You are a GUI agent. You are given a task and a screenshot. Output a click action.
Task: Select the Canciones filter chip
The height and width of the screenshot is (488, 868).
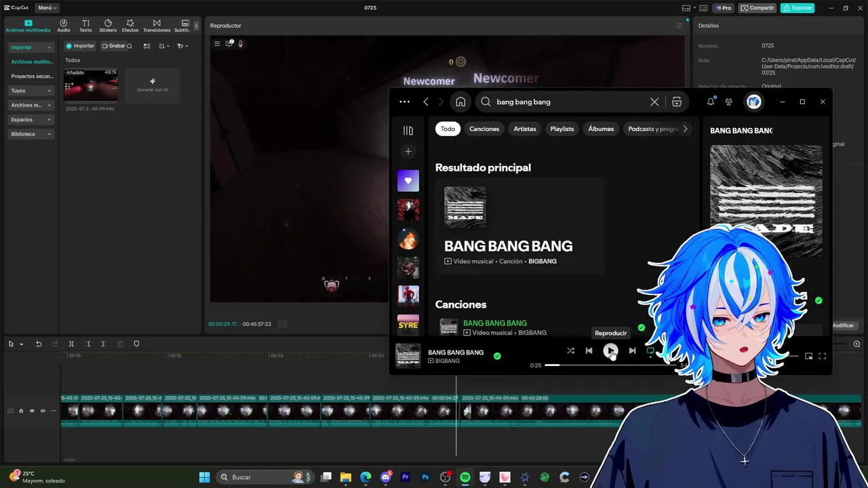[484, 129]
